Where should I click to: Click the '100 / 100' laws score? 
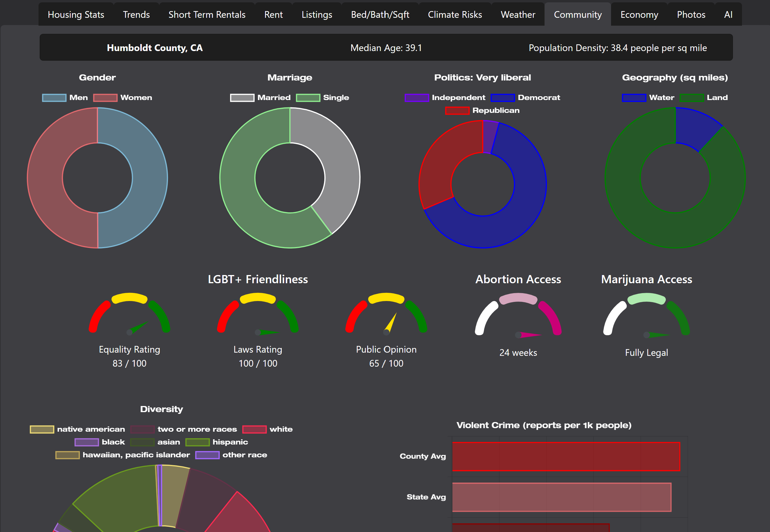(258, 363)
